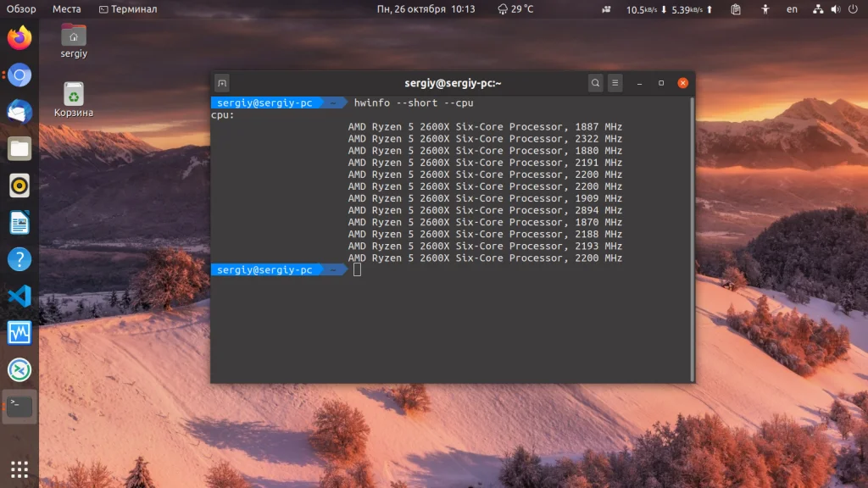868x488 pixels.
Task: Open the Места places menu
Action: (x=66, y=8)
